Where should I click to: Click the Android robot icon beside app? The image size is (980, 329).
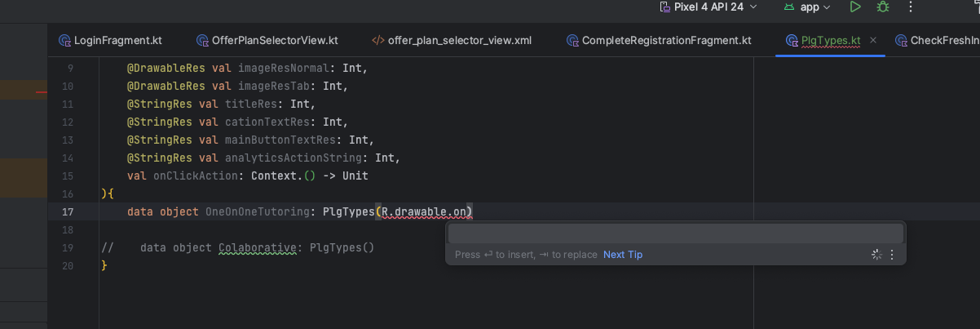pyautogui.click(x=789, y=7)
